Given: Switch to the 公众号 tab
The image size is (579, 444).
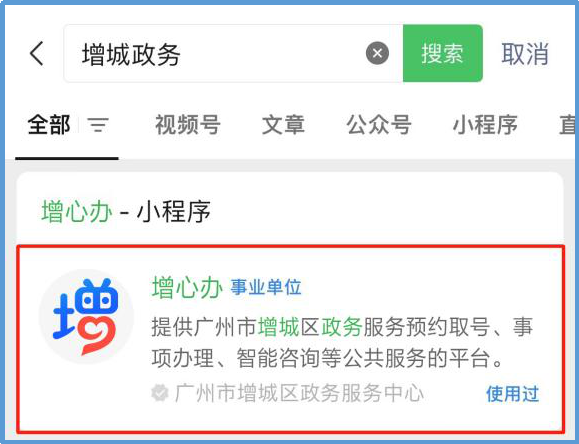Looking at the screenshot, I should click(x=379, y=125).
